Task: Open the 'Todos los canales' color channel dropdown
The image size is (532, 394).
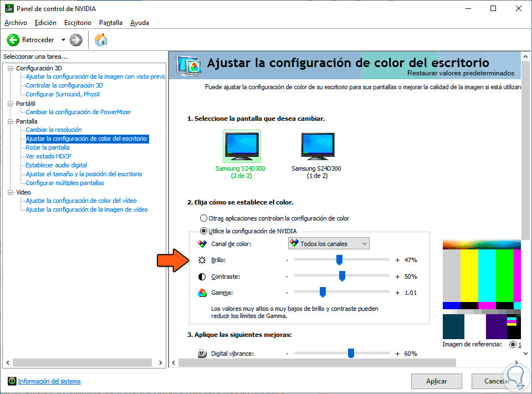Action: (329, 244)
